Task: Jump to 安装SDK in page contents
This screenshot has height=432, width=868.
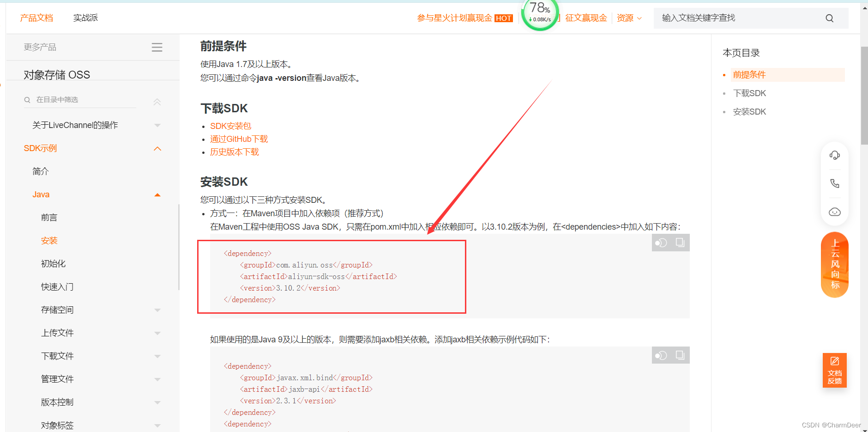Action: pyautogui.click(x=749, y=112)
